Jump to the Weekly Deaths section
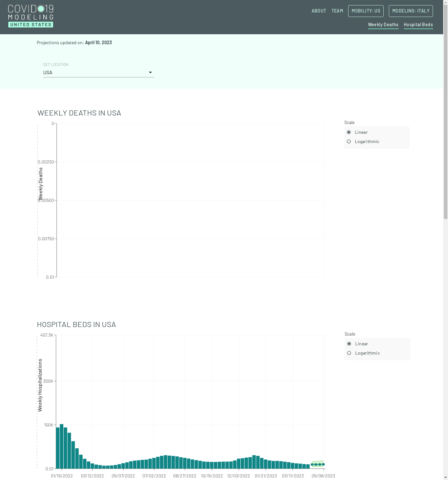The image size is (448, 480). tap(383, 25)
